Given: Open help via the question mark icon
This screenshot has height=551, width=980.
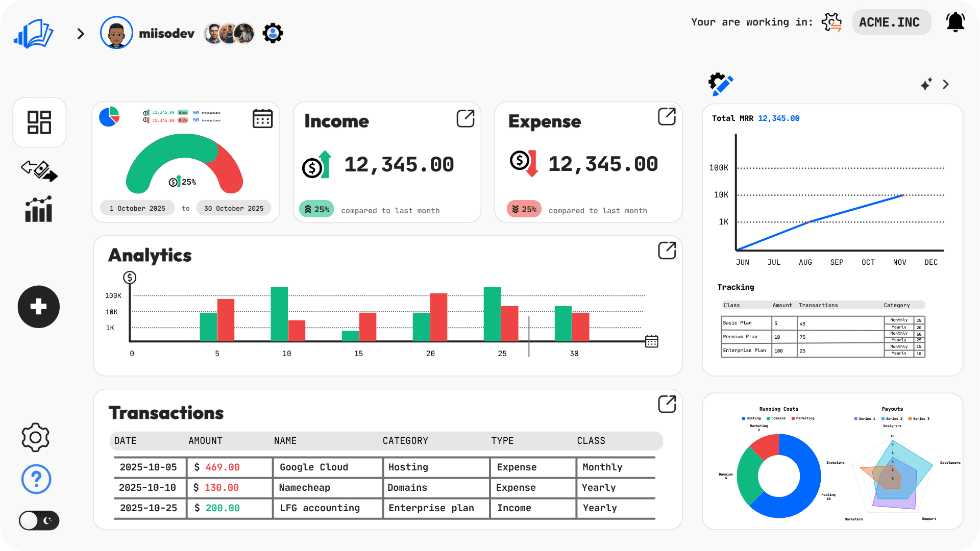Looking at the screenshot, I should pos(35,479).
